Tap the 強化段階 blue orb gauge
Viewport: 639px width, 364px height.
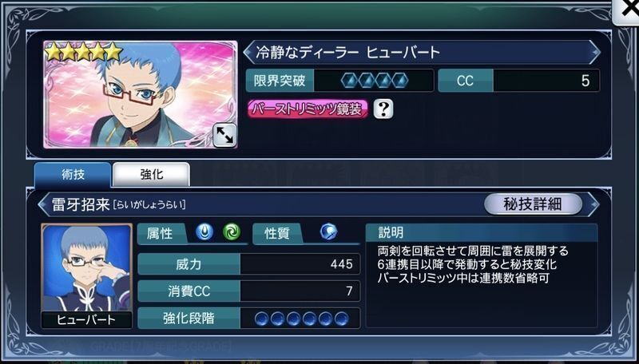(x=302, y=318)
